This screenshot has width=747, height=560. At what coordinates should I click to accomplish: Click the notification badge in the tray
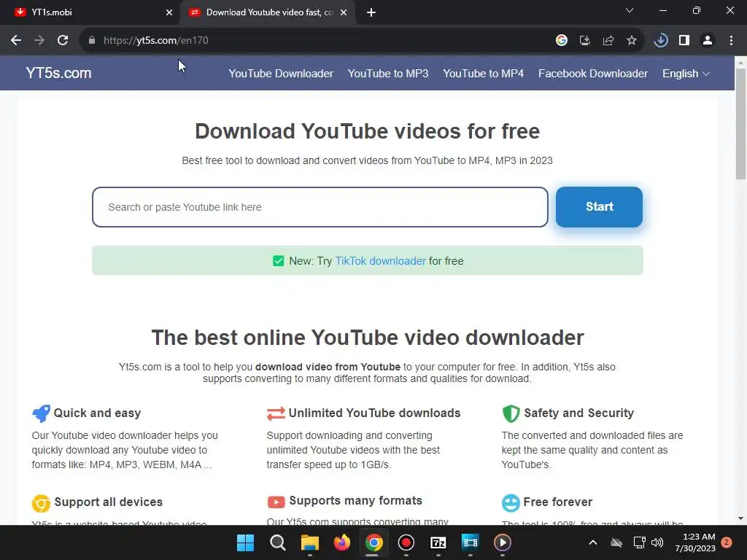[x=727, y=542]
